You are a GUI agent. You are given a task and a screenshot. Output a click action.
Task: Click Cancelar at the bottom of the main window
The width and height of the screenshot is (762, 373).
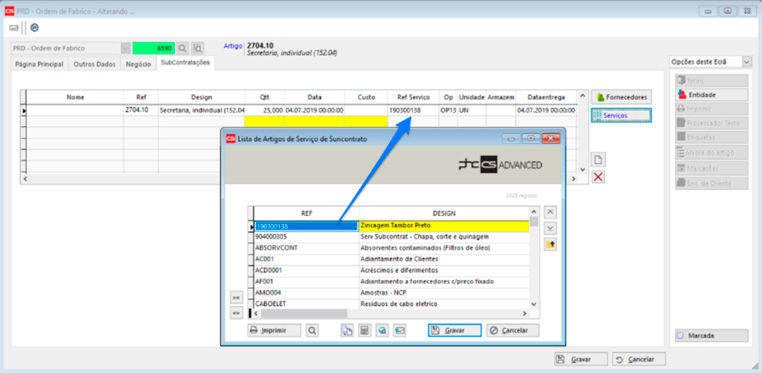point(639,360)
